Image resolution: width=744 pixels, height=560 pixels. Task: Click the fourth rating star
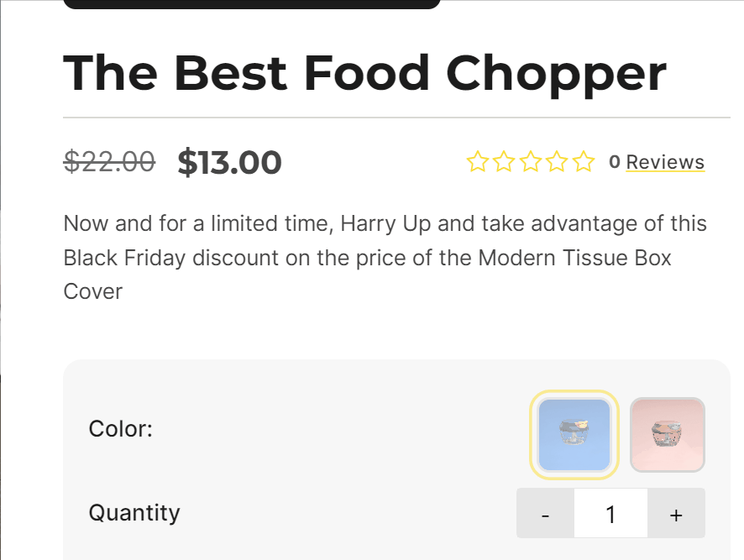(x=557, y=162)
